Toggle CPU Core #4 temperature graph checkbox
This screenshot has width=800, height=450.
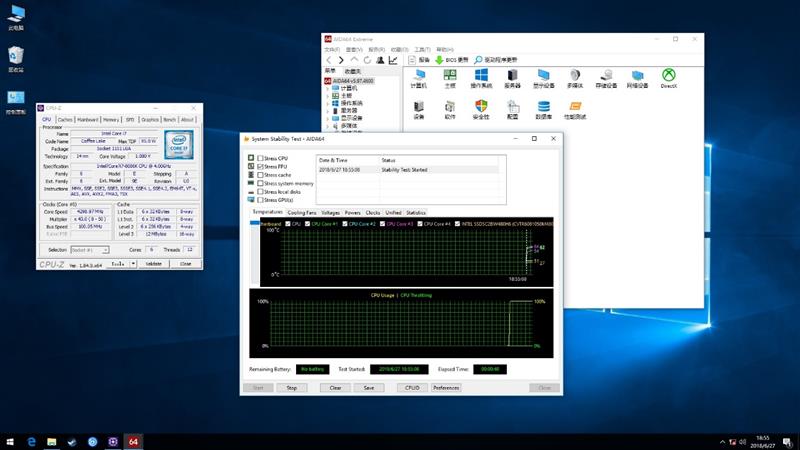pyautogui.click(x=420, y=224)
